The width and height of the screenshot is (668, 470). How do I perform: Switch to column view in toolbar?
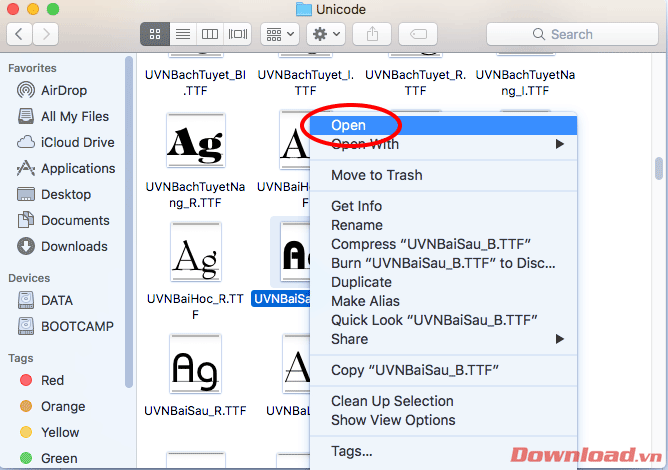click(x=210, y=34)
